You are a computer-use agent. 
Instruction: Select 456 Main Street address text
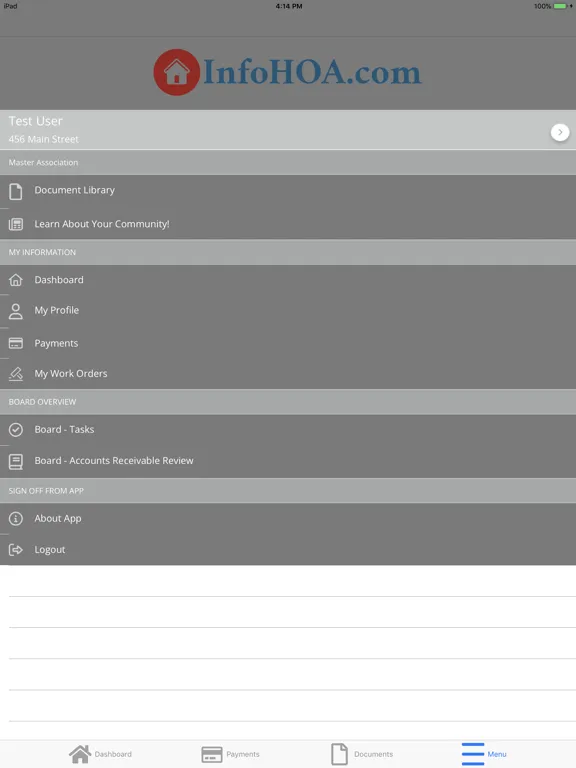43,139
